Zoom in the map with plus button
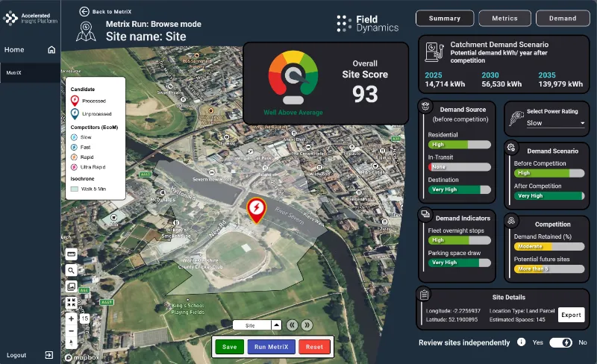 71,318
